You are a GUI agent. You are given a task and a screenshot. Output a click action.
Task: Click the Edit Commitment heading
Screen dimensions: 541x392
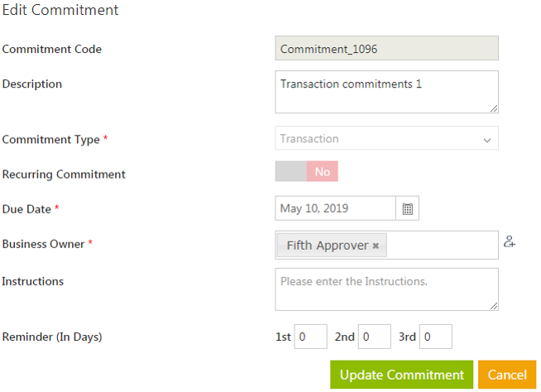click(60, 11)
